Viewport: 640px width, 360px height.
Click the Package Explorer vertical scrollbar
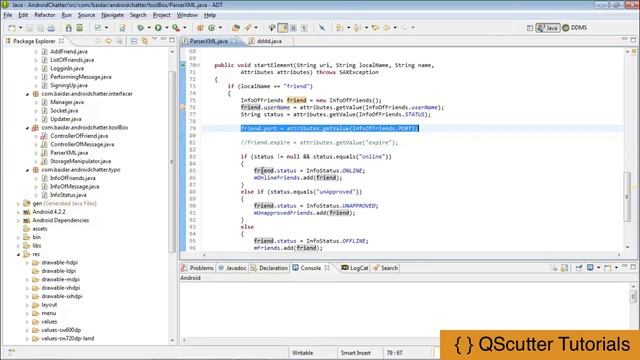click(172, 162)
